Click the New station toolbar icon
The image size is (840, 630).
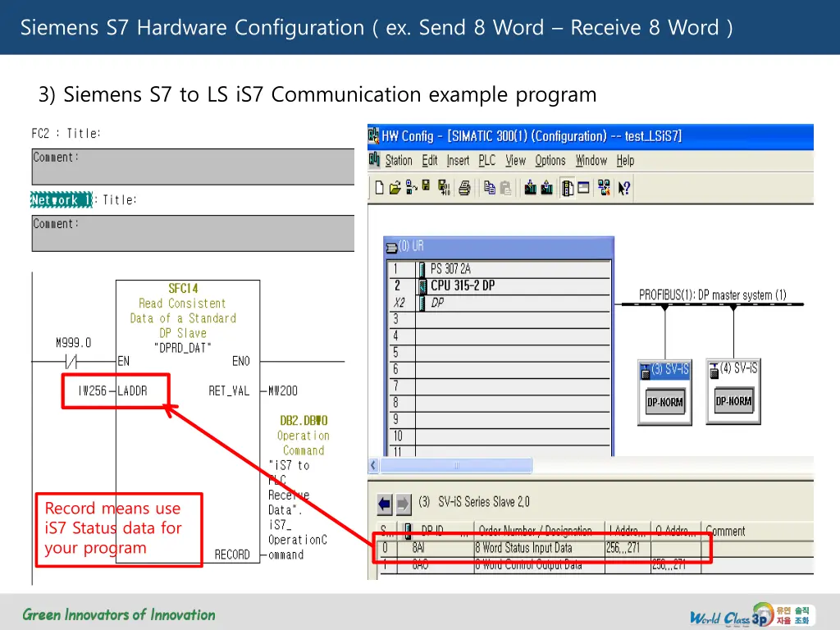pyautogui.click(x=379, y=188)
